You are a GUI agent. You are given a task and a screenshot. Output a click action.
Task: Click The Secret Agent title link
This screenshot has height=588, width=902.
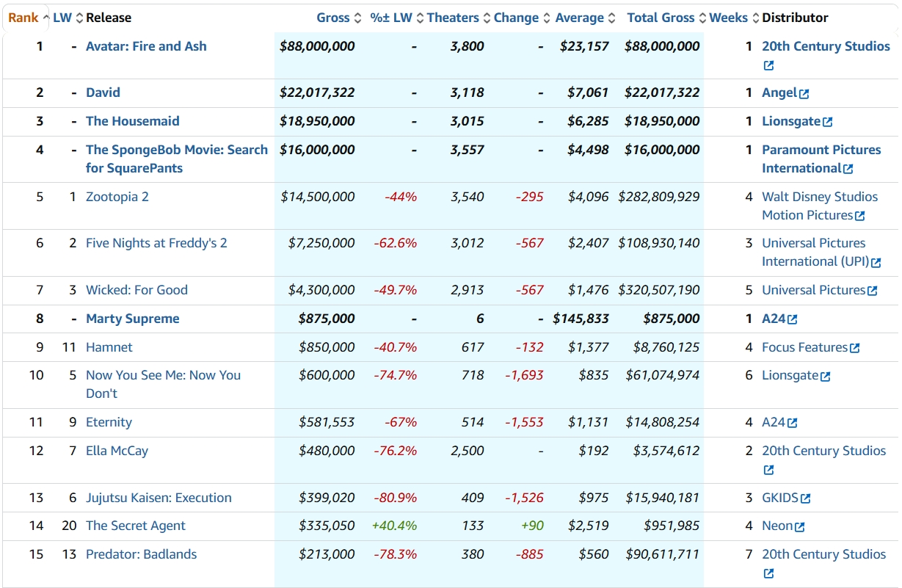click(x=136, y=526)
